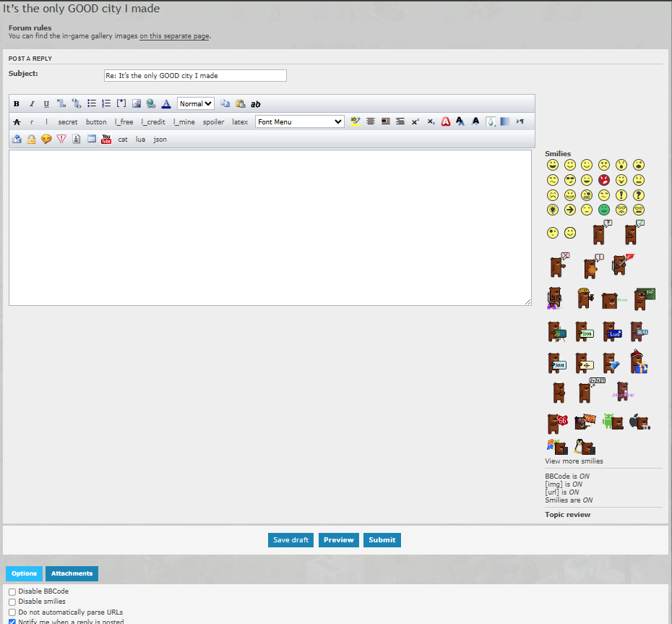Insert URL link globe icon

pyautogui.click(x=151, y=103)
